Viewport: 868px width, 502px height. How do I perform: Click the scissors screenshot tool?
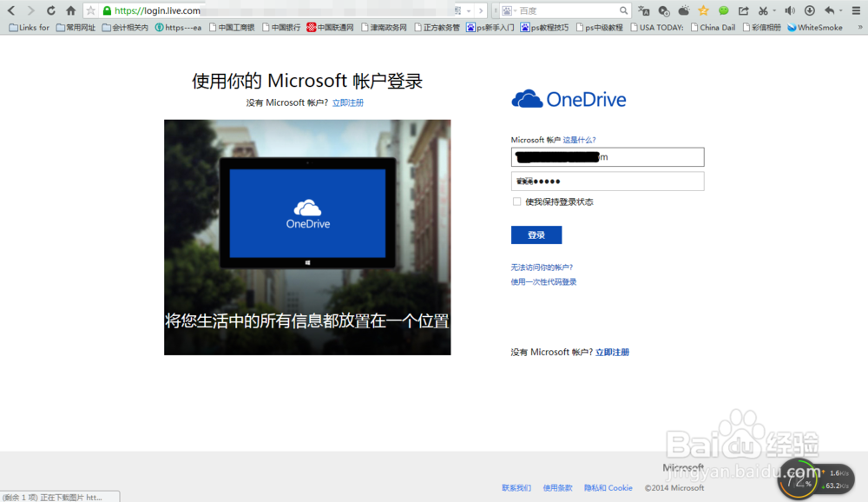click(x=763, y=10)
